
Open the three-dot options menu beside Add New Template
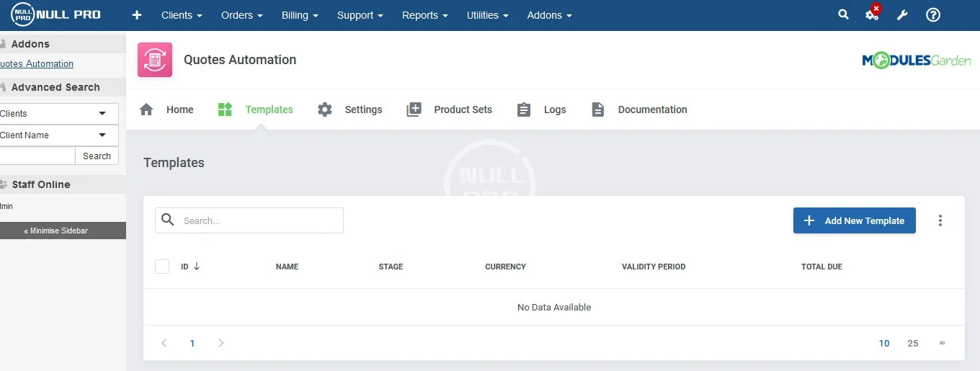(x=940, y=220)
